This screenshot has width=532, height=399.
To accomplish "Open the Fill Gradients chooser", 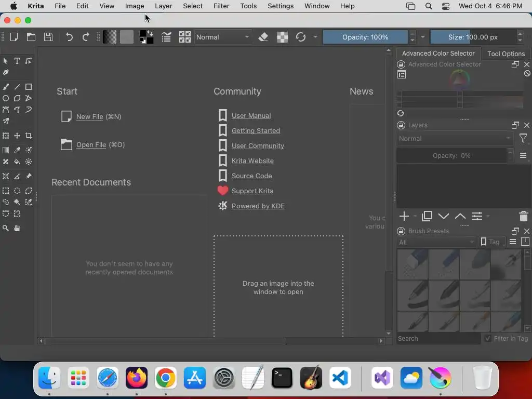I will coord(110,37).
